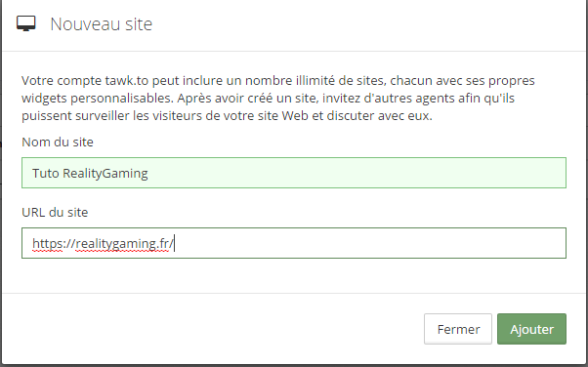Place cursor on RealityGaming in the name field
The height and width of the screenshot is (367, 588).
tap(105, 174)
